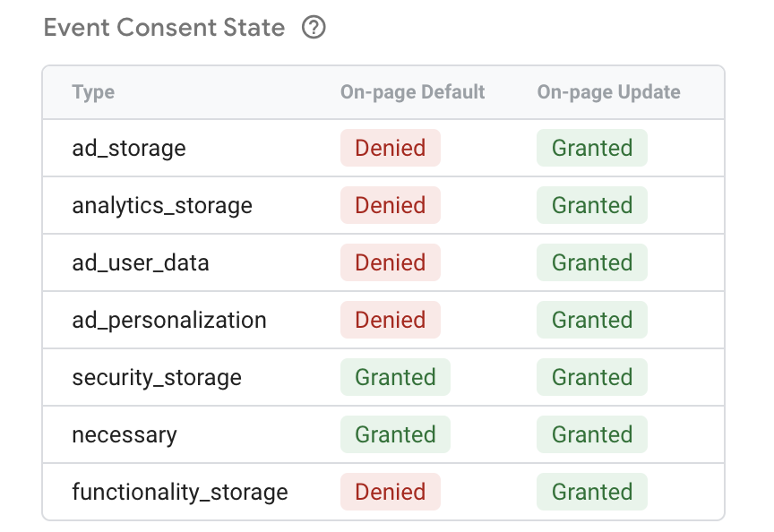The image size is (774, 532).
Task: Click the Denied badge for ad_personalization
Action: (390, 320)
